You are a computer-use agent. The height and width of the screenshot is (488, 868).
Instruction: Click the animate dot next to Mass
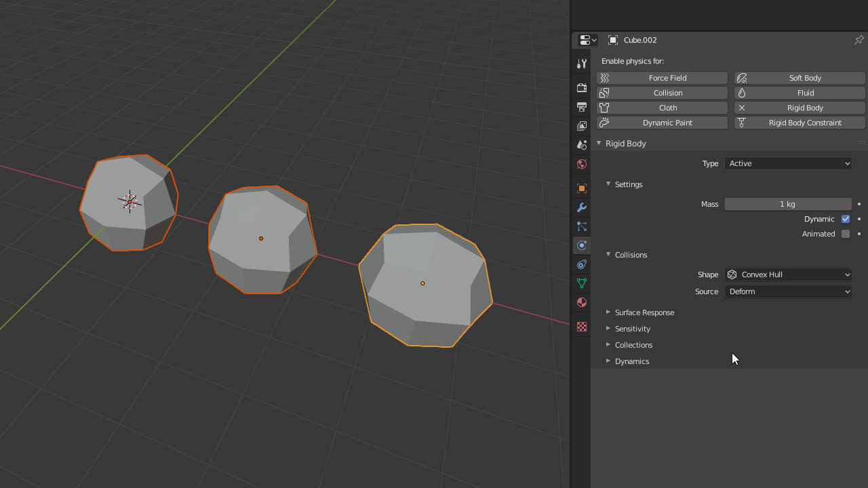tap(859, 204)
